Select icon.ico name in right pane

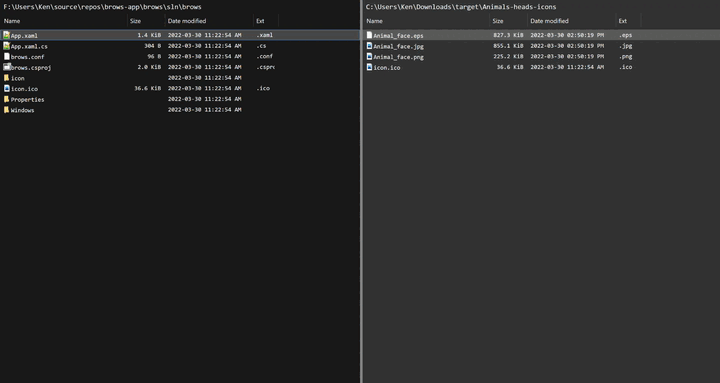[387, 68]
